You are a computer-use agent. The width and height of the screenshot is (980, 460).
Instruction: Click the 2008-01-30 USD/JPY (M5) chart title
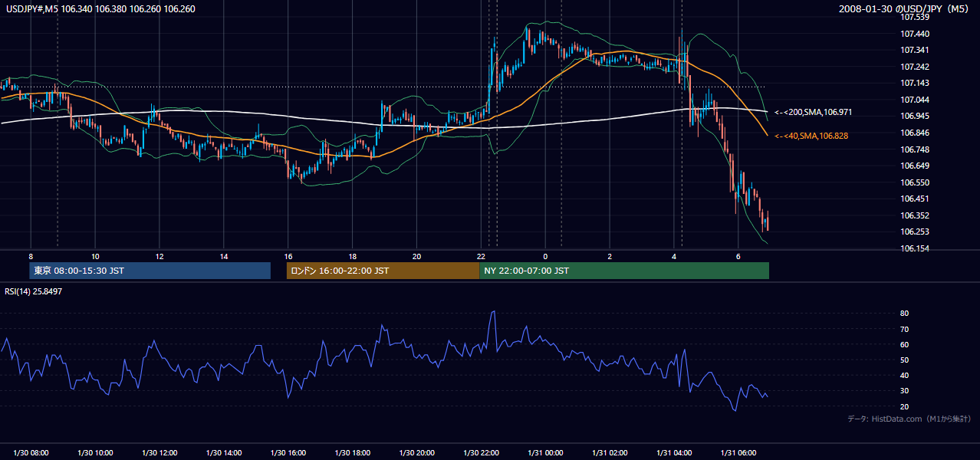pyautogui.click(x=905, y=9)
